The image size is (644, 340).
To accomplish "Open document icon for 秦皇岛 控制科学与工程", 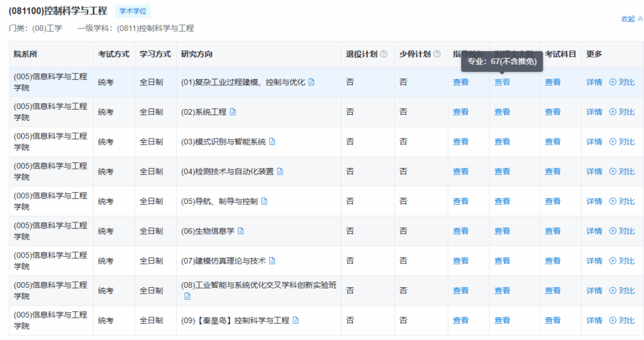I will [x=296, y=320].
